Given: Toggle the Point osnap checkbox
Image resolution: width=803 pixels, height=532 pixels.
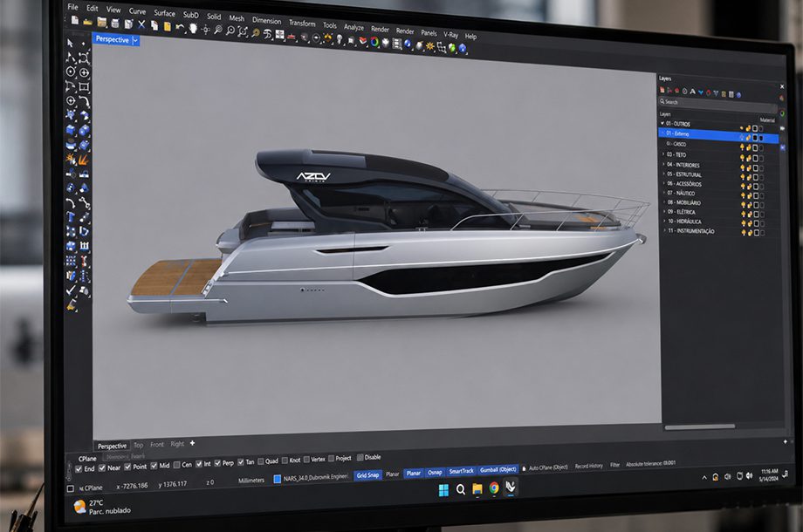Looking at the screenshot, I should point(127,467).
